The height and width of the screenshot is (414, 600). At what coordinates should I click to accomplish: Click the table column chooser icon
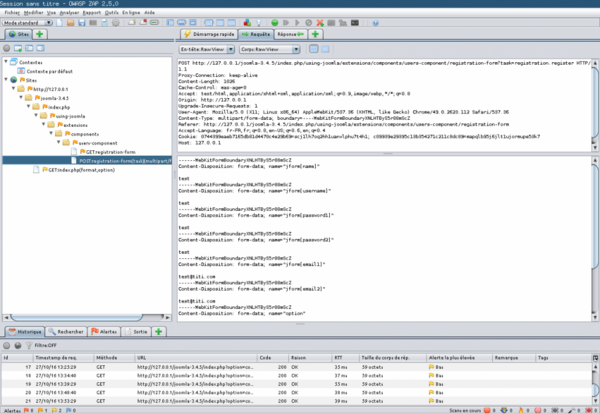click(595, 358)
